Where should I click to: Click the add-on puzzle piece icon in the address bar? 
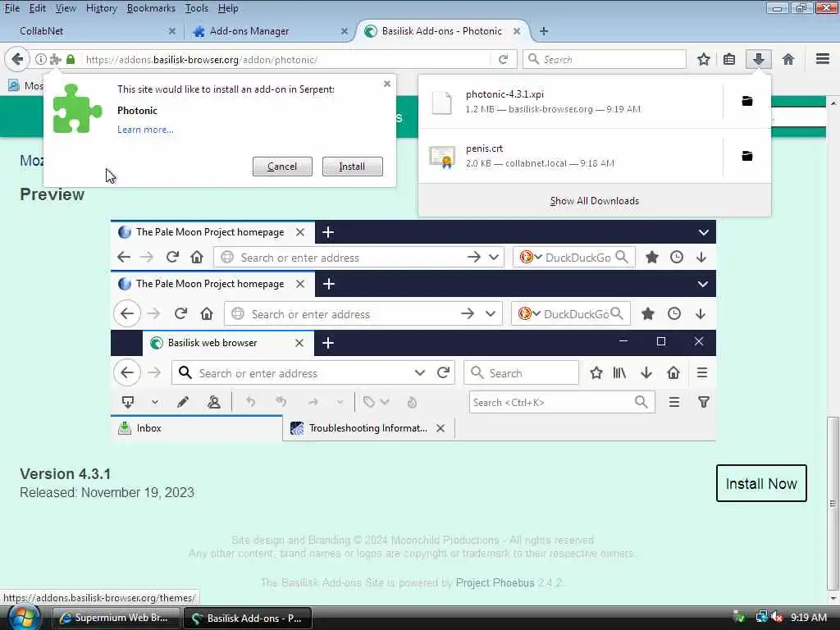click(55, 59)
